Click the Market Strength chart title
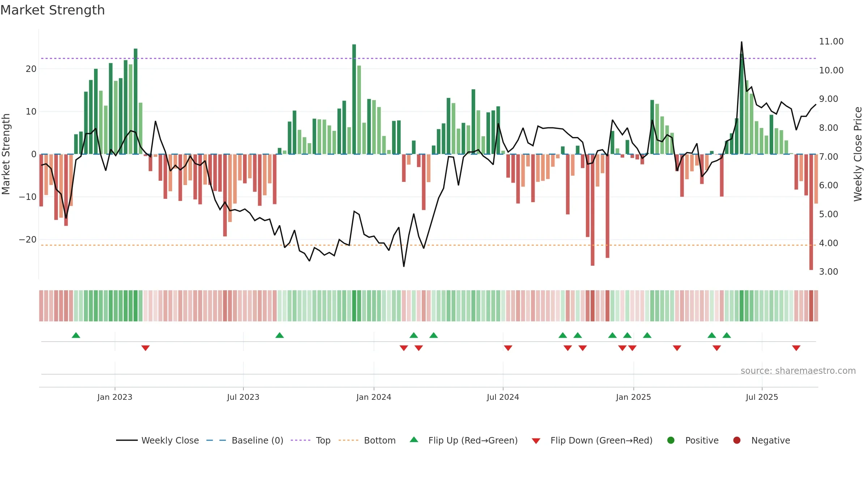Viewport: 868px width, 488px height. [x=52, y=10]
